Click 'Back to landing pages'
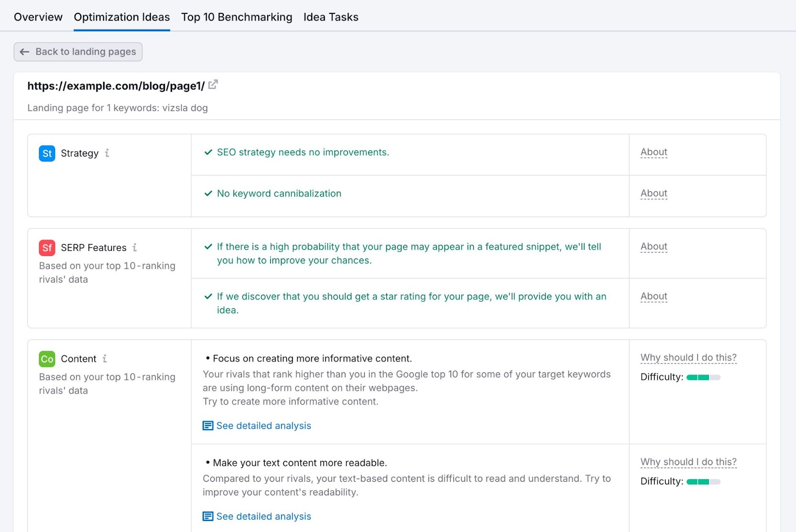The width and height of the screenshot is (796, 532). (x=78, y=52)
